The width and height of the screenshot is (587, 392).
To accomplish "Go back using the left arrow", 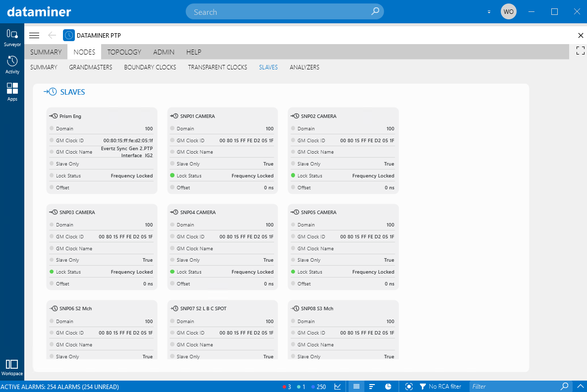I will click(x=52, y=36).
